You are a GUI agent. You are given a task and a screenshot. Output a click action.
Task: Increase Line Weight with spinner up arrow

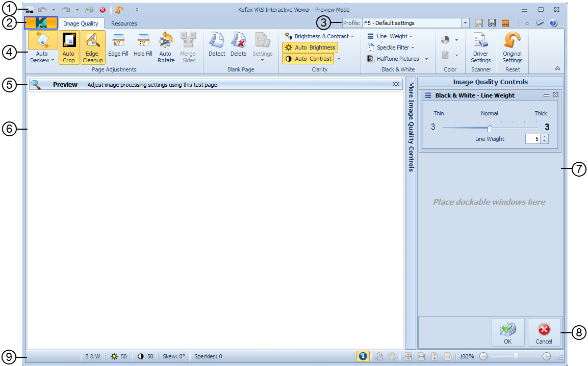pos(545,137)
